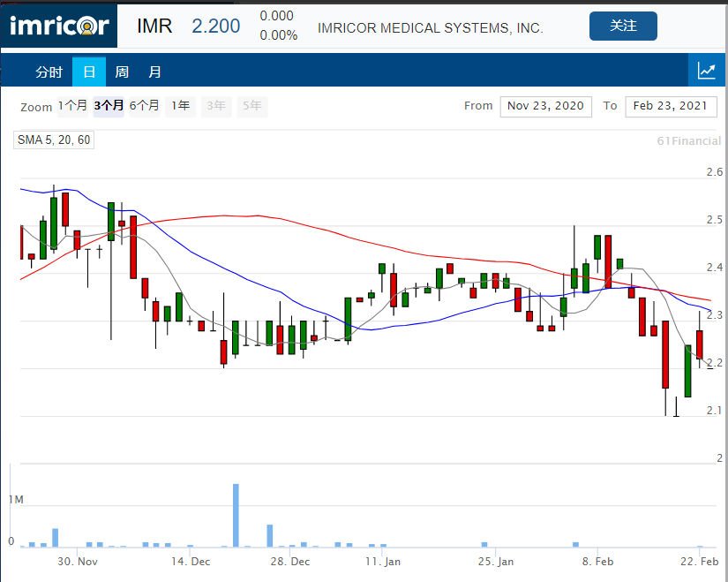Set zoom to 6个月
728x582 pixels.
tap(145, 105)
